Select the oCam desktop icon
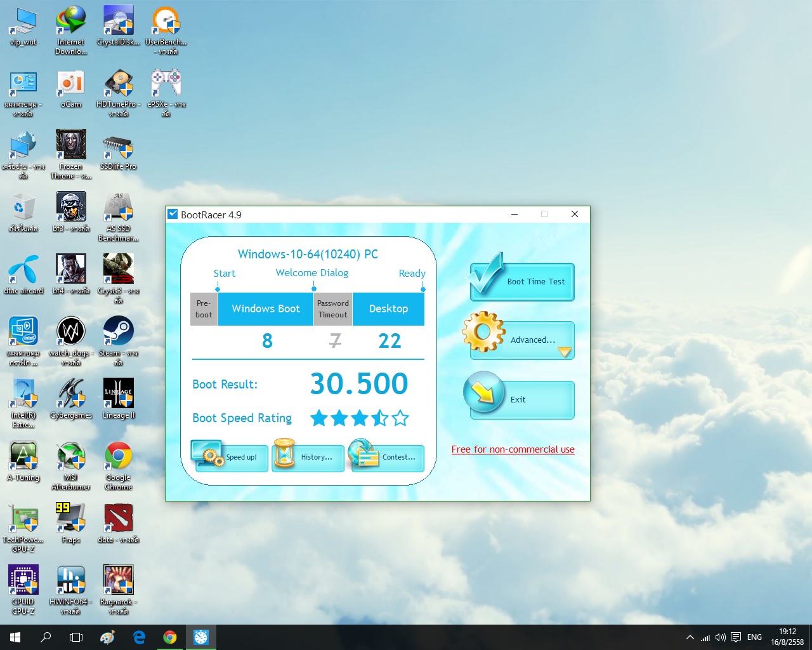The image size is (812, 650). click(x=71, y=90)
